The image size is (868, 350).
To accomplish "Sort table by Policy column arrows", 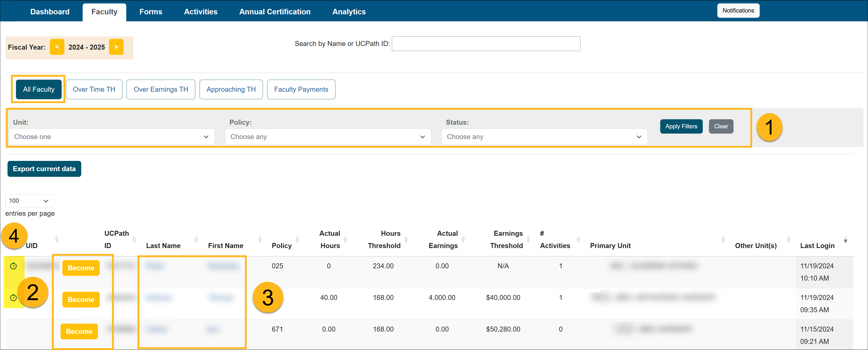I will (x=297, y=239).
